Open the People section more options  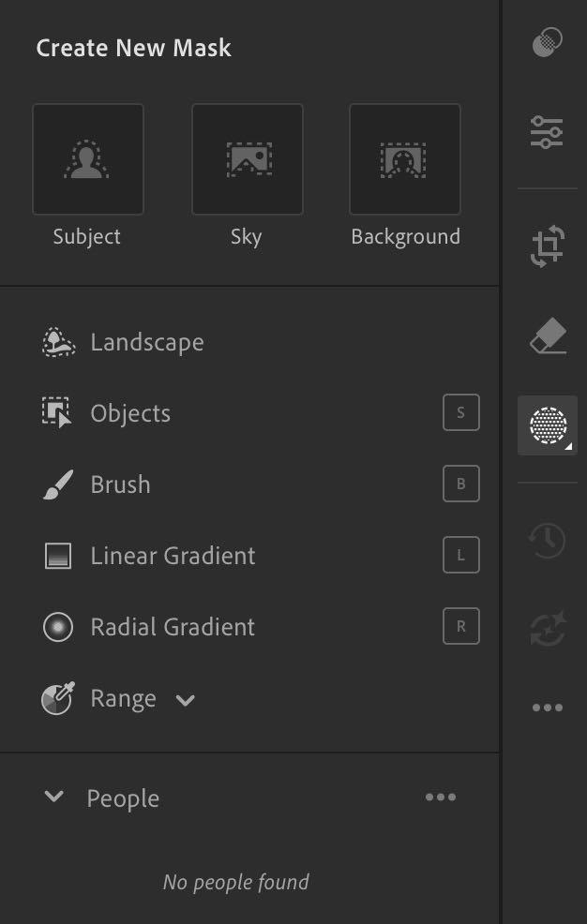point(441,797)
